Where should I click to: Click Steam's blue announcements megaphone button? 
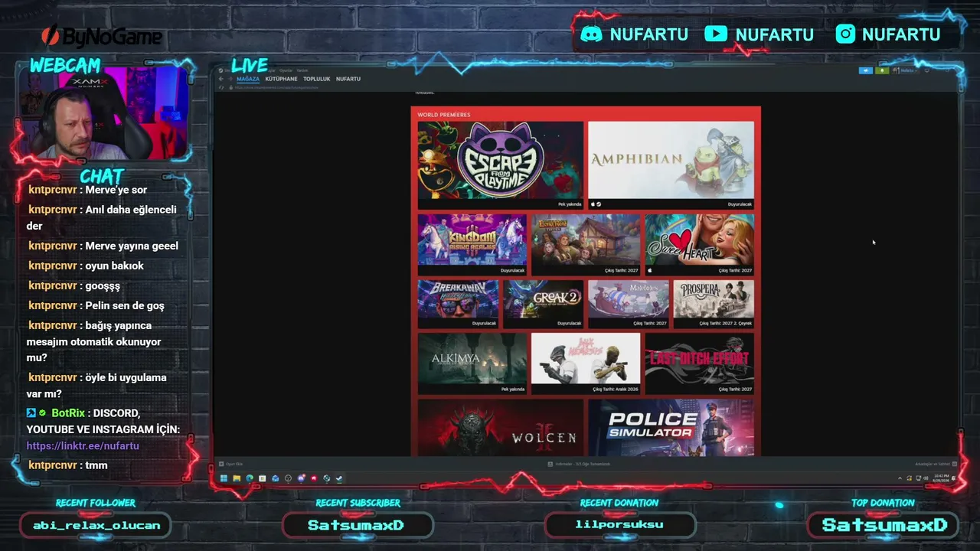pyautogui.click(x=866, y=70)
